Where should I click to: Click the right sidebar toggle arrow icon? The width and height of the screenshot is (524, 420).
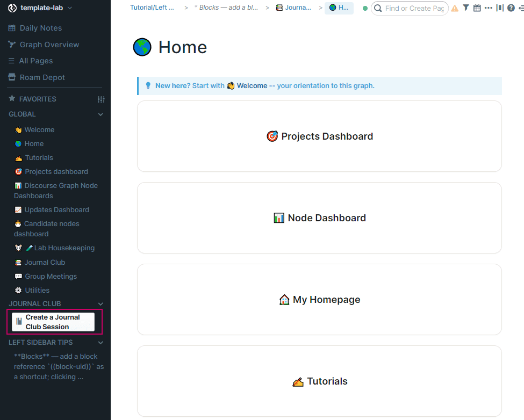click(521, 8)
